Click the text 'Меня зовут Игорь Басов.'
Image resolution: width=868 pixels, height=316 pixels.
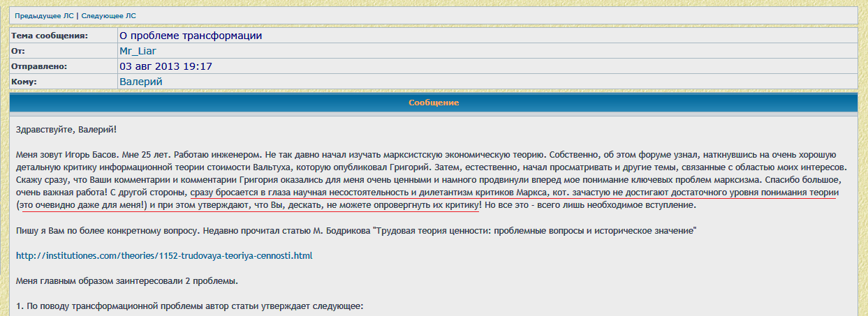(70, 155)
